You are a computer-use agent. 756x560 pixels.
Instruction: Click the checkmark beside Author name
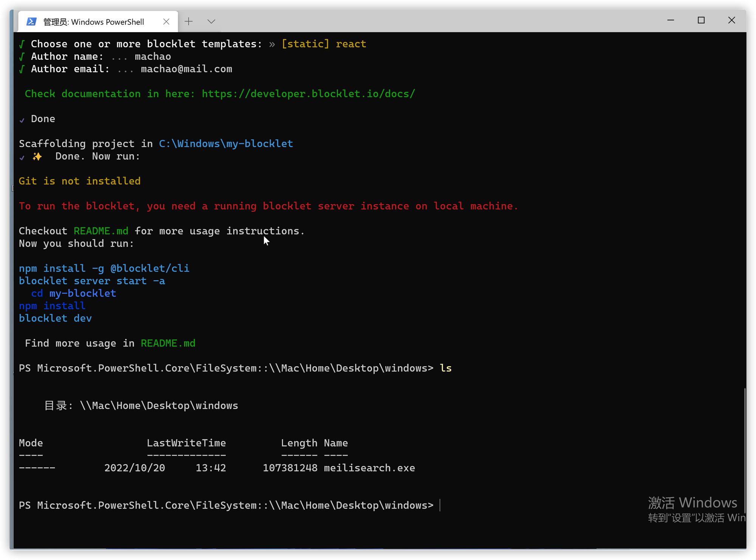pyautogui.click(x=22, y=56)
